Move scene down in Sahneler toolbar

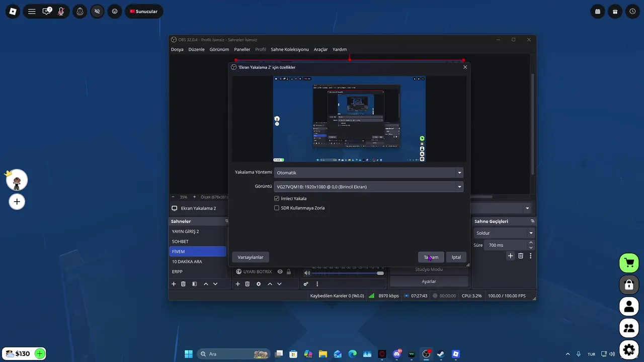pyautogui.click(x=215, y=284)
